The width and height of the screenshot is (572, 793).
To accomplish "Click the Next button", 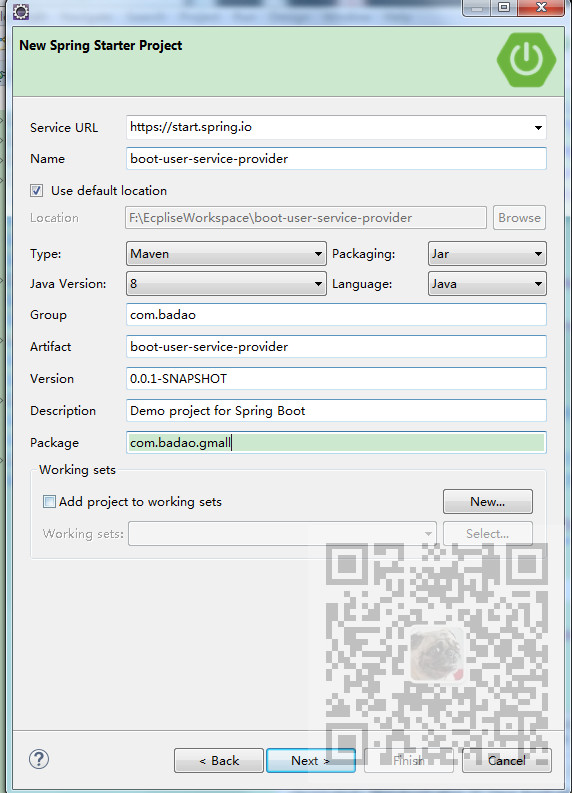I will click(311, 761).
